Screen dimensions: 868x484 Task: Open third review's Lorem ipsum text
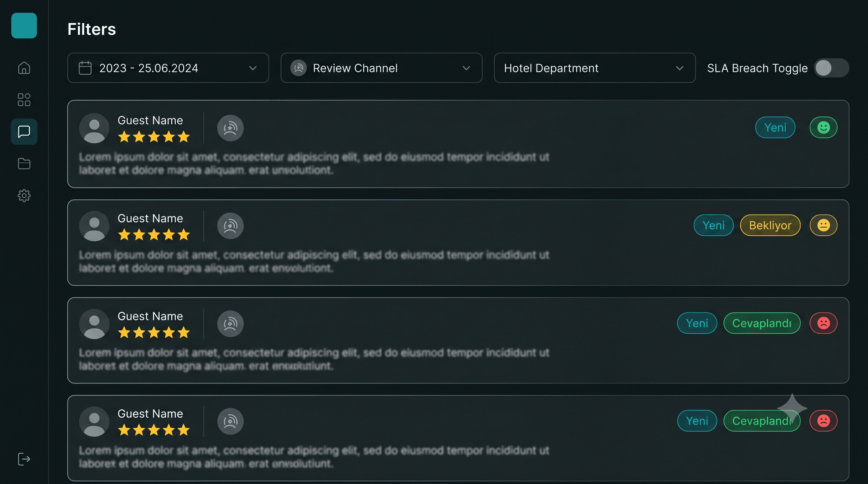pyautogui.click(x=314, y=359)
